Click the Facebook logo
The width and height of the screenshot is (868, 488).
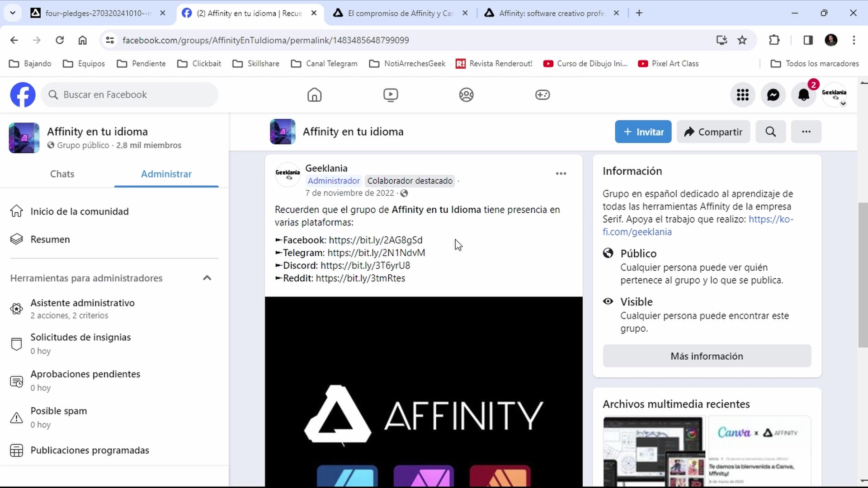(23, 95)
